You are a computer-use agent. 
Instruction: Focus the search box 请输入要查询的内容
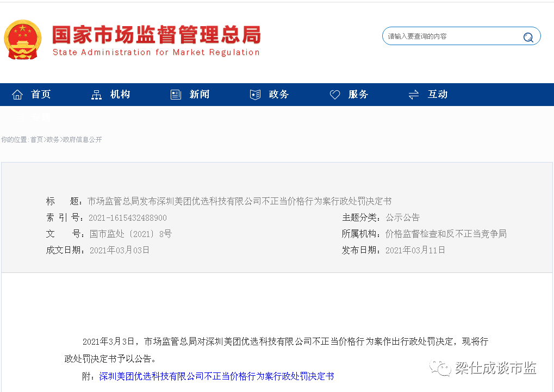451,36
